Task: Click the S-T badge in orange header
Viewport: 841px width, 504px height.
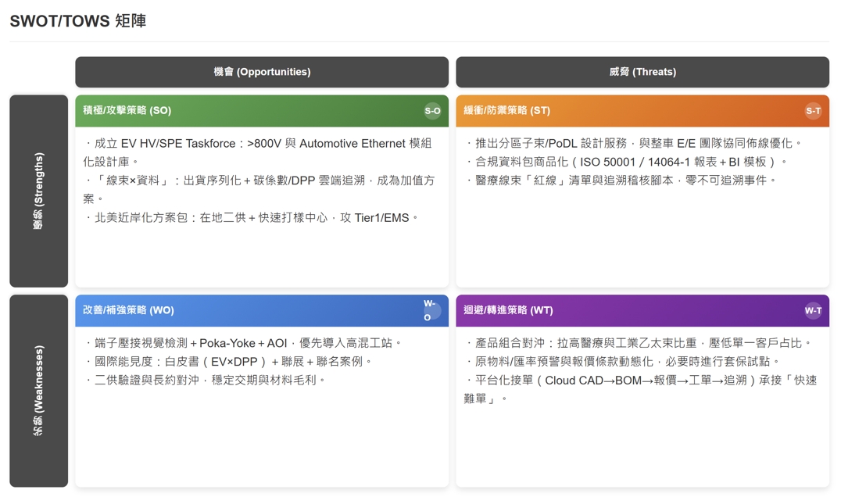Action: coord(813,111)
